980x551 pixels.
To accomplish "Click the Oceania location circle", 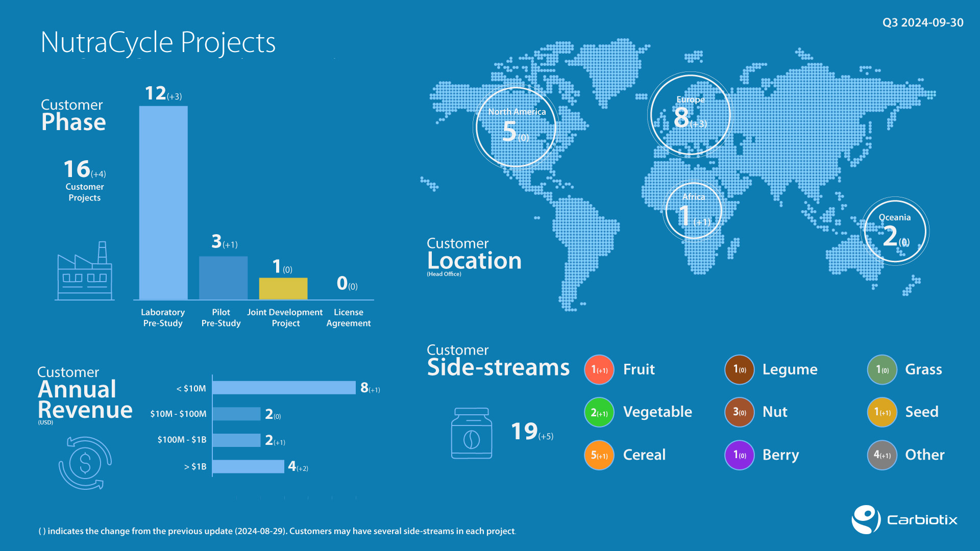I will pos(895,231).
